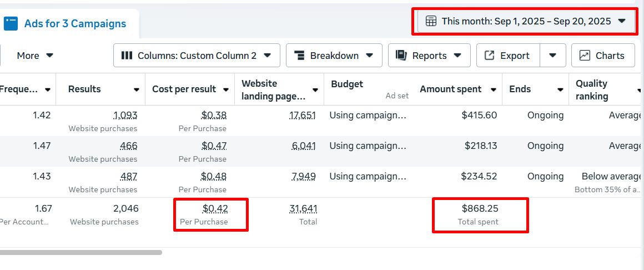Open the Ends column header menu
Screen dimensions: 644x270
tap(560, 89)
